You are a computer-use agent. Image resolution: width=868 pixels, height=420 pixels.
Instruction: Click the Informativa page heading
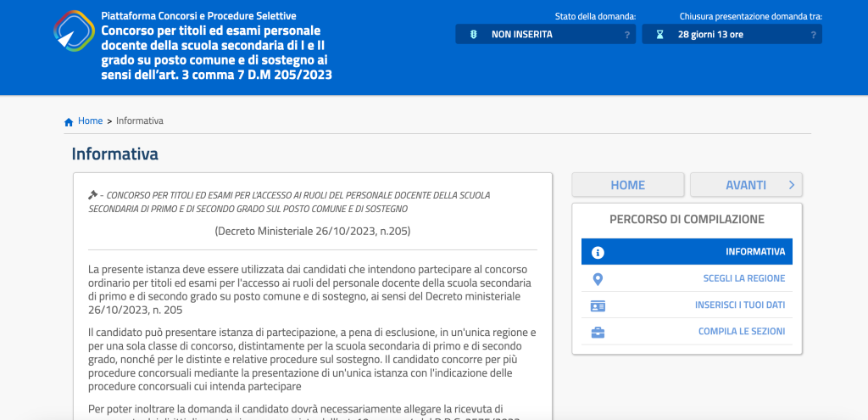coord(115,154)
